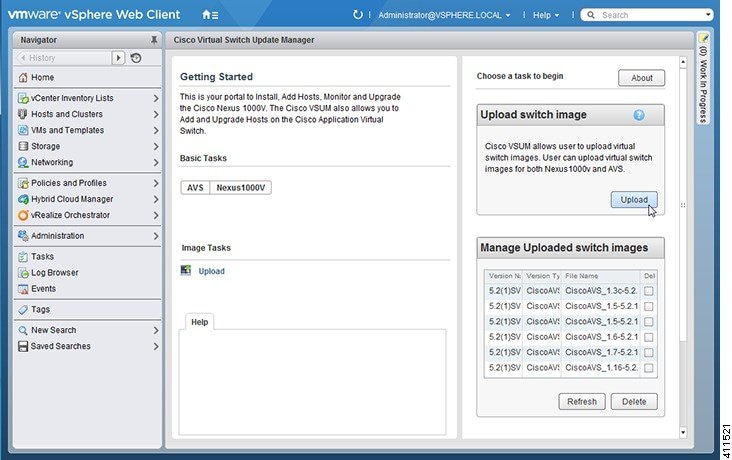This screenshot has width=732, height=460.
Task: Go back using History button
Action: coord(63,58)
